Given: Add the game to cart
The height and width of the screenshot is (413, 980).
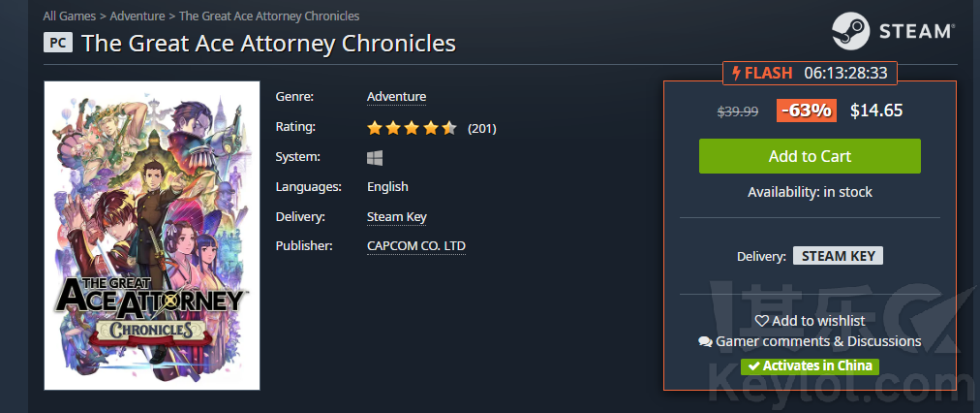Looking at the screenshot, I should 810,156.
